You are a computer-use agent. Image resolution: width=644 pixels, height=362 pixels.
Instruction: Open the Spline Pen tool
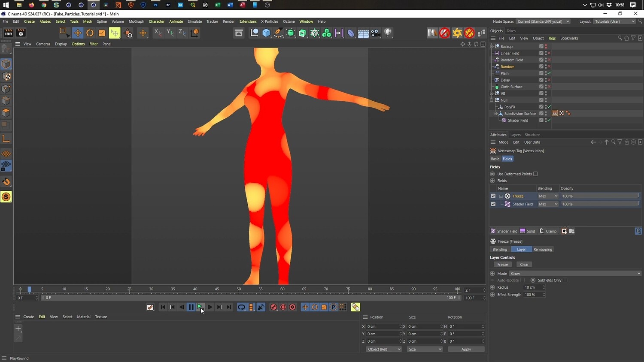tap(278, 33)
